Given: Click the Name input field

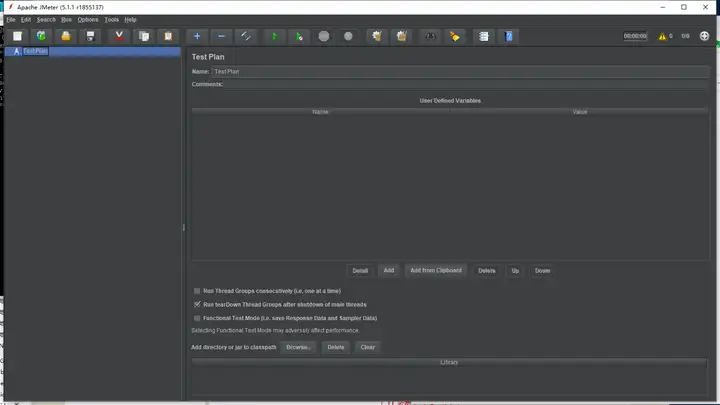Looking at the screenshot, I should coord(461,71).
